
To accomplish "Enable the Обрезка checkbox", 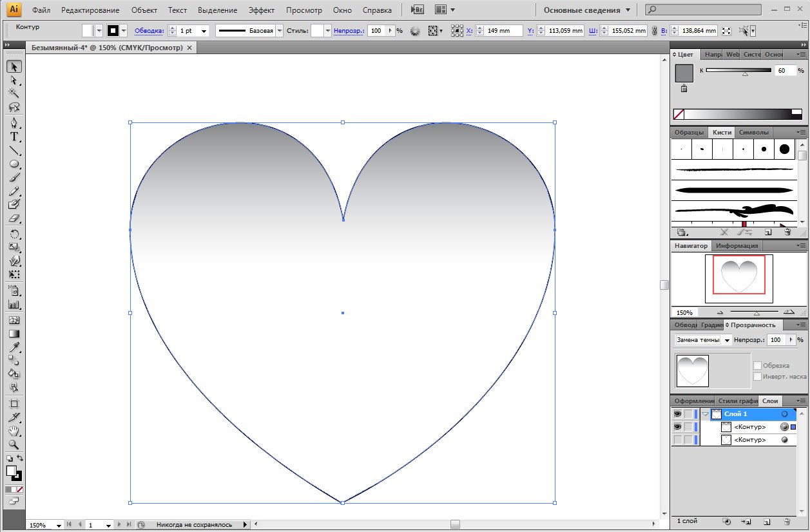I will pyautogui.click(x=757, y=365).
